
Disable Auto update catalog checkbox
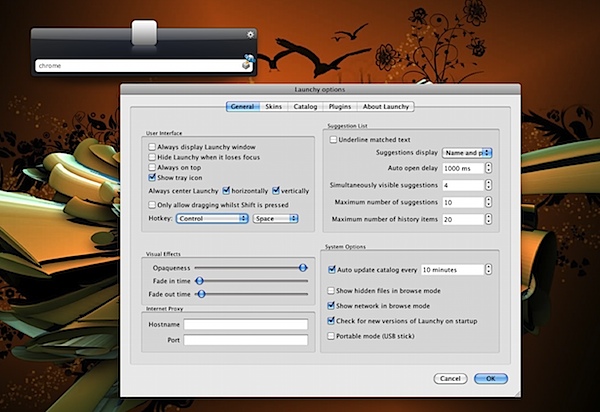332,270
